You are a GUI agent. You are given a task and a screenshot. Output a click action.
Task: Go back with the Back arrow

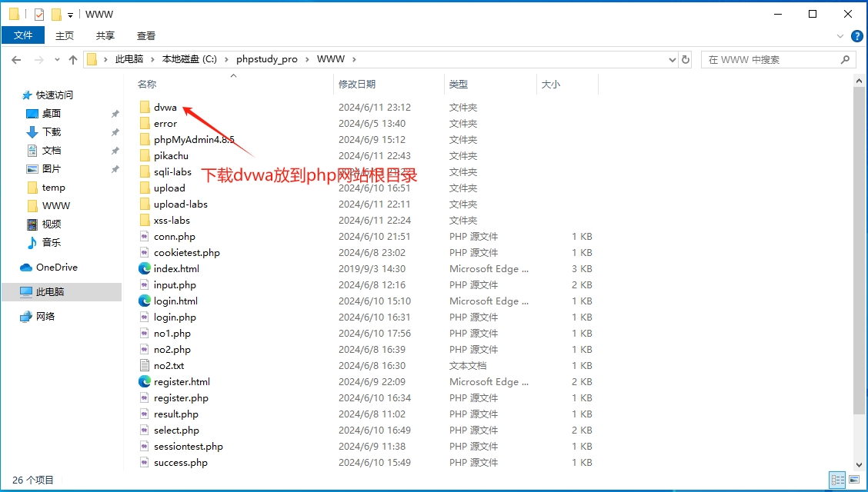17,60
